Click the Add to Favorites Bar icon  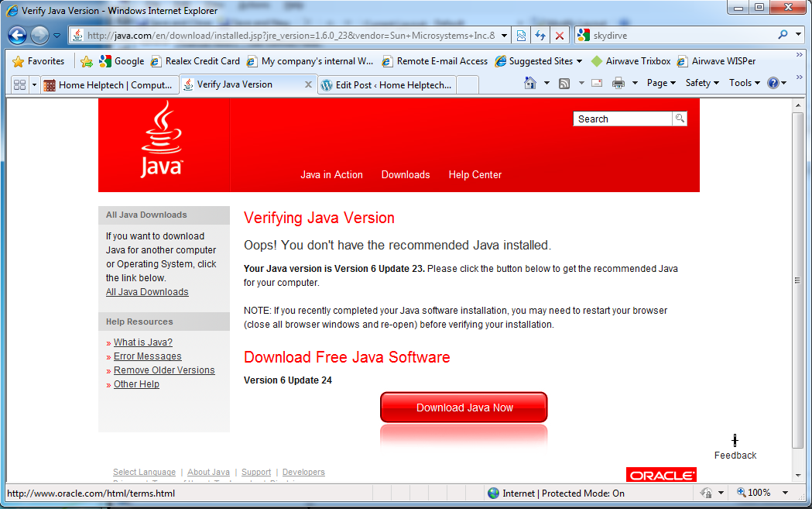87,61
